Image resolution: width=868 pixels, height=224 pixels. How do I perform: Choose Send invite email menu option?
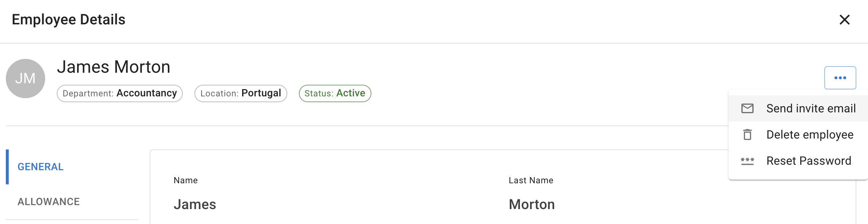coord(811,108)
